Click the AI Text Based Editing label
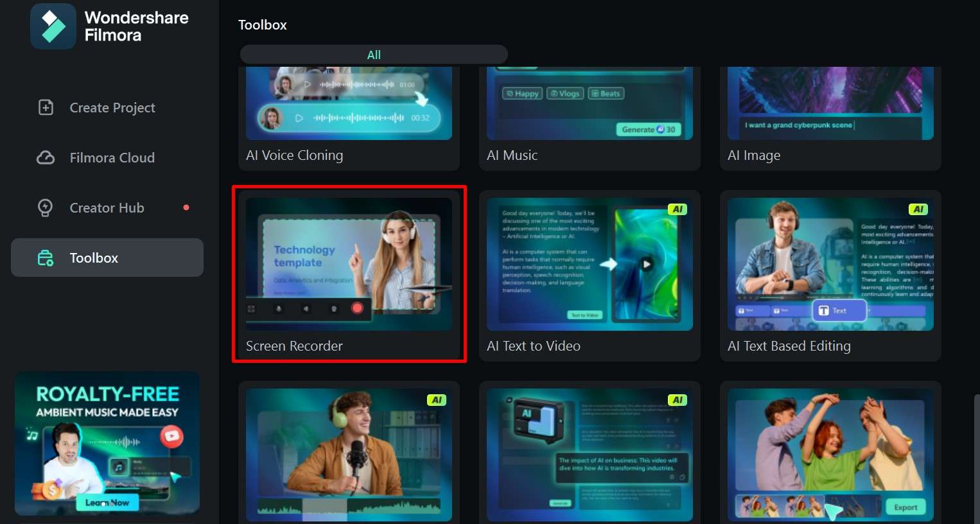Viewport: 980px width, 524px height. tap(789, 346)
